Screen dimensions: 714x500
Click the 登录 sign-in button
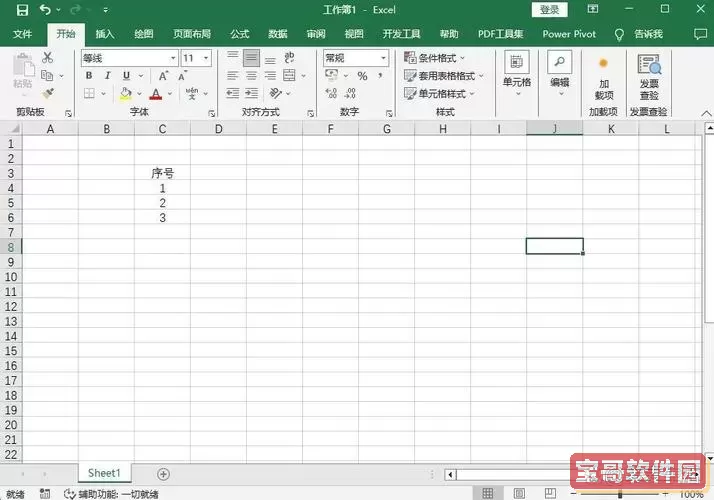click(x=550, y=10)
